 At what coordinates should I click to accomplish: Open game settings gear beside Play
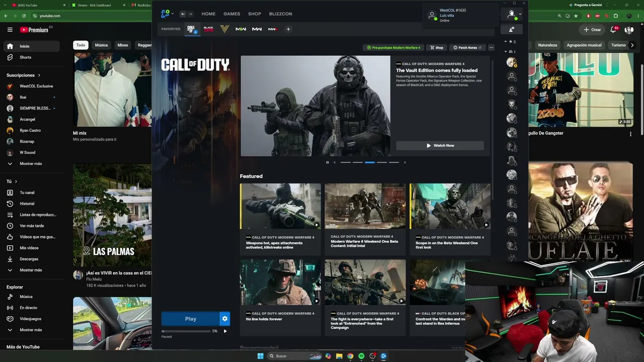(225, 319)
